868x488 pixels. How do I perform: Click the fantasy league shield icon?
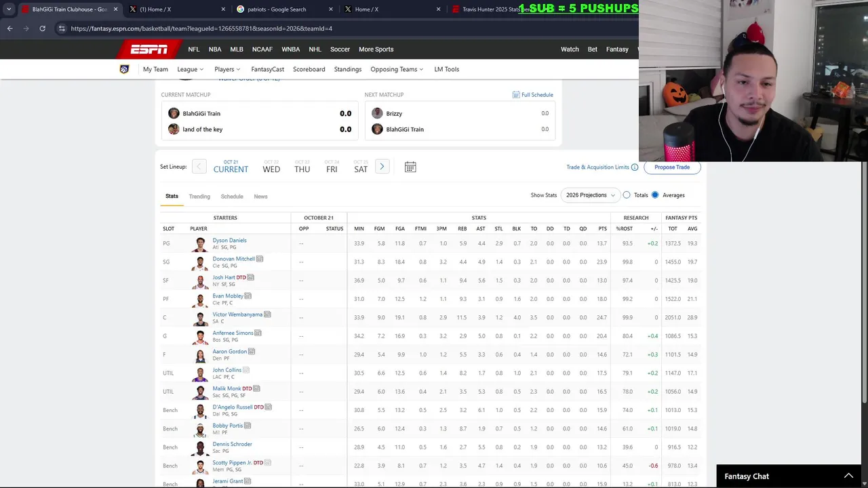(x=124, y=69)
